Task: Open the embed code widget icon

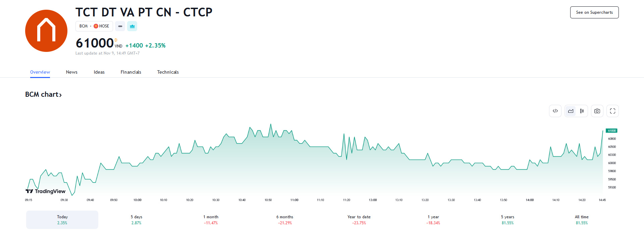Action: (x=555, y=111)
